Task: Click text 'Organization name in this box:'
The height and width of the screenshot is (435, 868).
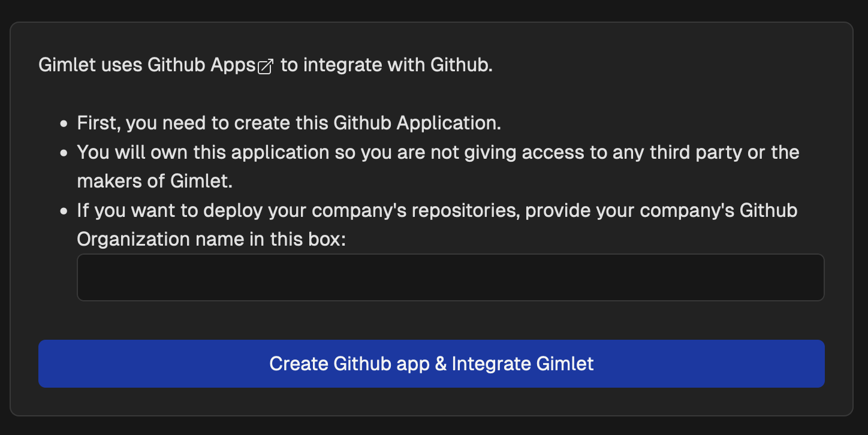Action: tap(212, 240)
